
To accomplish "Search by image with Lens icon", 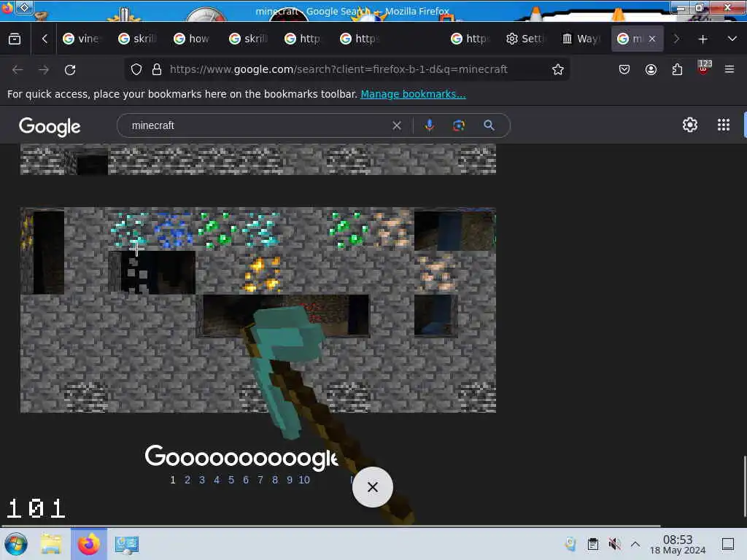I will [x=458, y=125].
